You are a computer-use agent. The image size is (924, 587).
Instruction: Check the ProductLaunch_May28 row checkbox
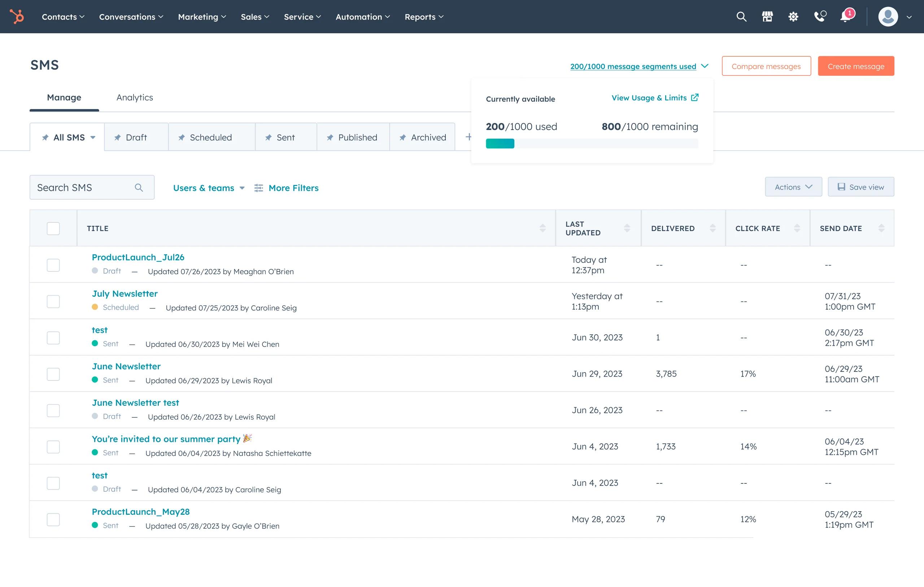coord(53,519)
